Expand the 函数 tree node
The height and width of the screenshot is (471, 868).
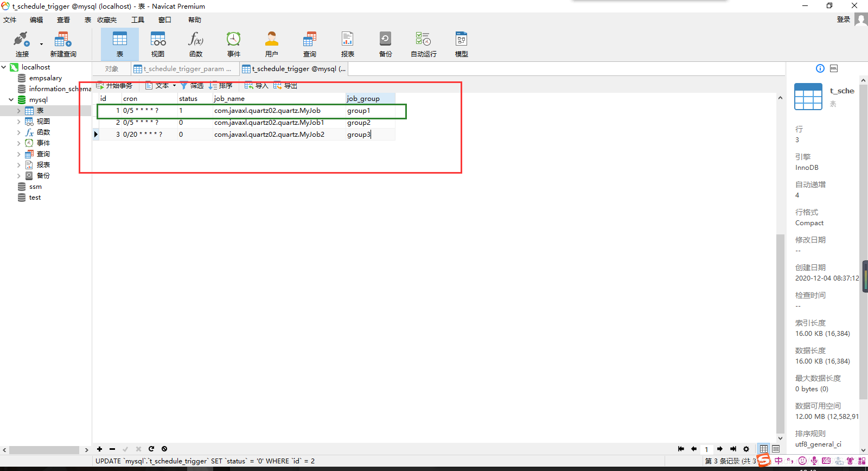[x=19, y=132]
